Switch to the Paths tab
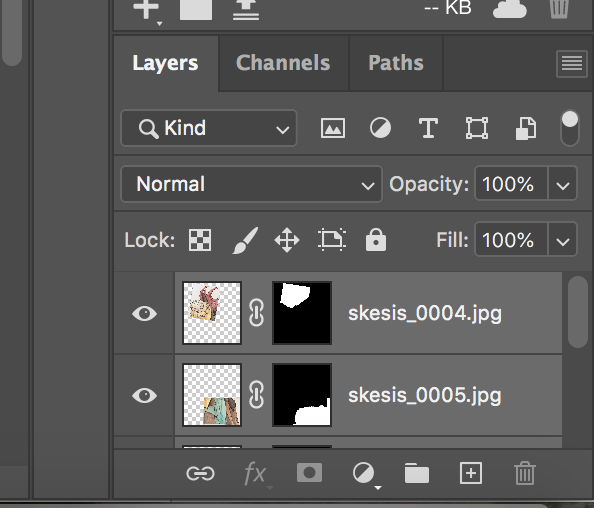 coord(396,63)
